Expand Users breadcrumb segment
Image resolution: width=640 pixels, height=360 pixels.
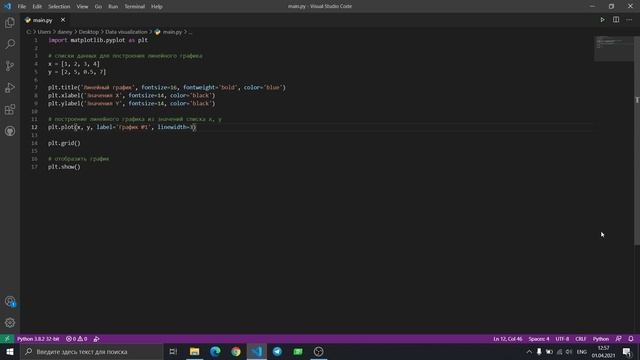(x=44, y=32)
